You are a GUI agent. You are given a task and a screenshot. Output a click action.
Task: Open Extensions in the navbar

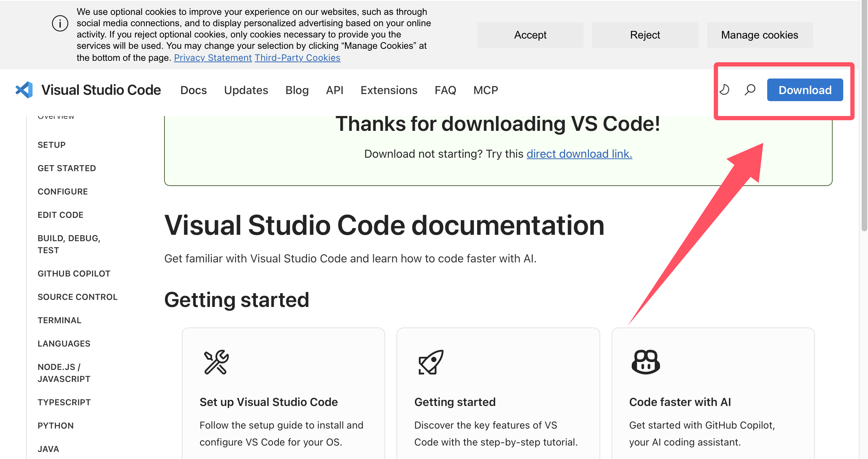pyautogui.click(x=389, y=90)
